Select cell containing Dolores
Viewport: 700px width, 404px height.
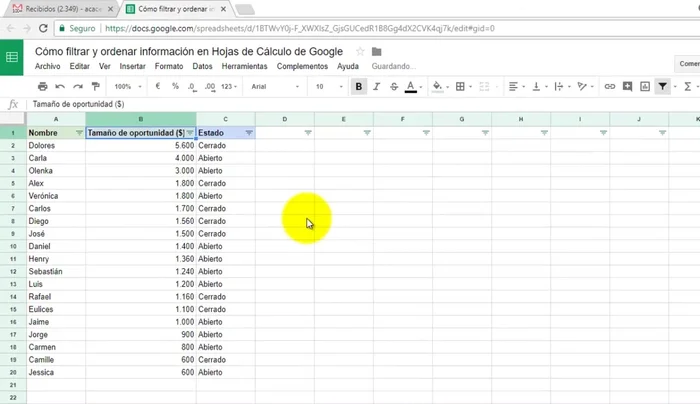55,146
